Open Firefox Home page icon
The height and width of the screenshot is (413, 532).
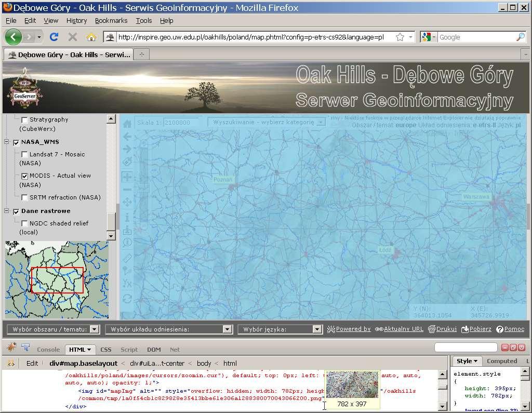(x=91, y=37)
